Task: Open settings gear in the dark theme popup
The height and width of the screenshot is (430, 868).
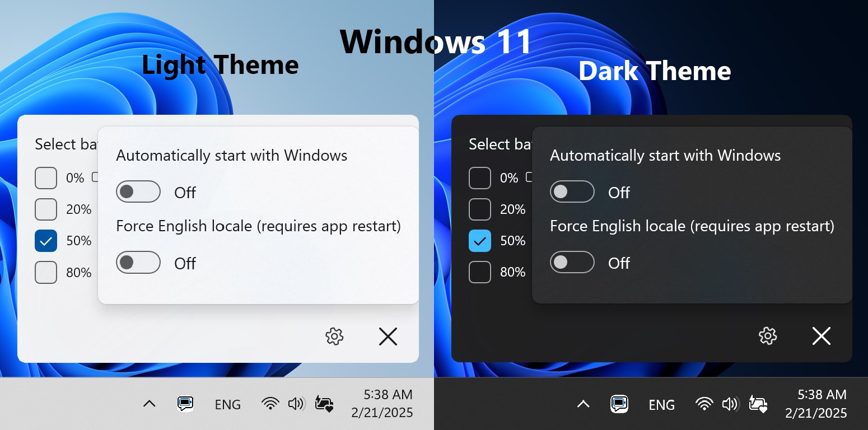Action: coord(768,336)
